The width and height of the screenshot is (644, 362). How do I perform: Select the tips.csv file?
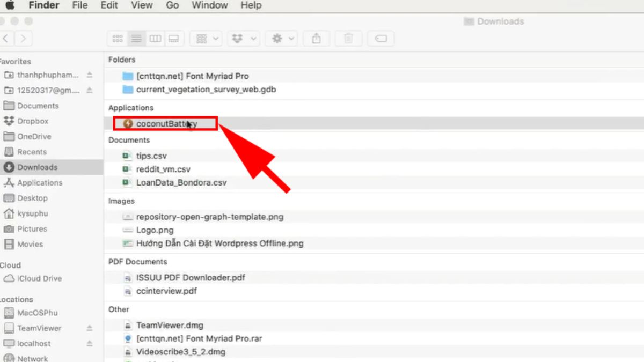(151, 156)
